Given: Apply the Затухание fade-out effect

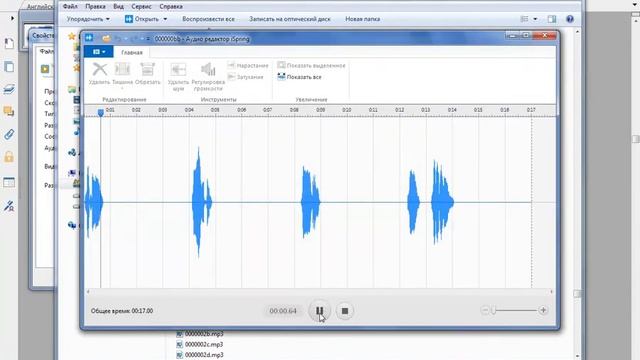Looking at the screenshot, I should [246, 77].
